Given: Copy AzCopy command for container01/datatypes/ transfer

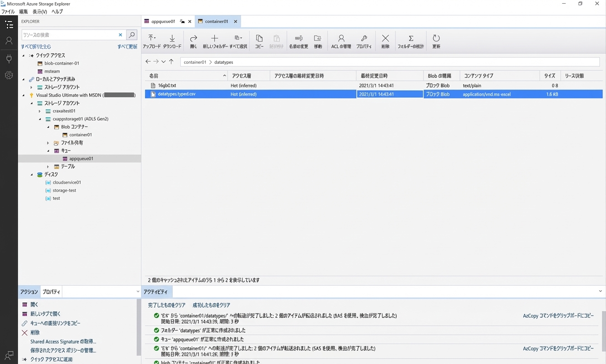Looking at the screenshot, I should tap(558, 316).
